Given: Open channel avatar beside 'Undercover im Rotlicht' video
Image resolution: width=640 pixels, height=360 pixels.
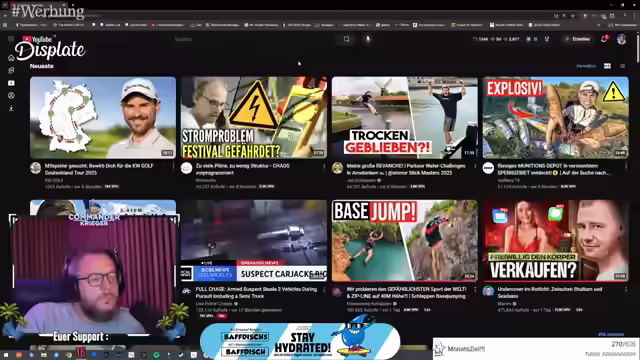Looking at the screenshot, I should pyautogui.click(x=488, y=291).
